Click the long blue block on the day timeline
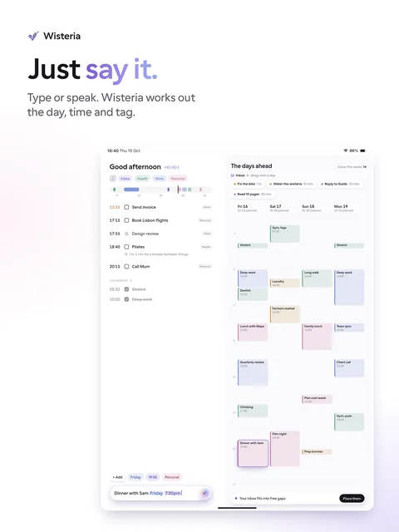The width and height of the screenshot is (399, 532). click(131, 190)
